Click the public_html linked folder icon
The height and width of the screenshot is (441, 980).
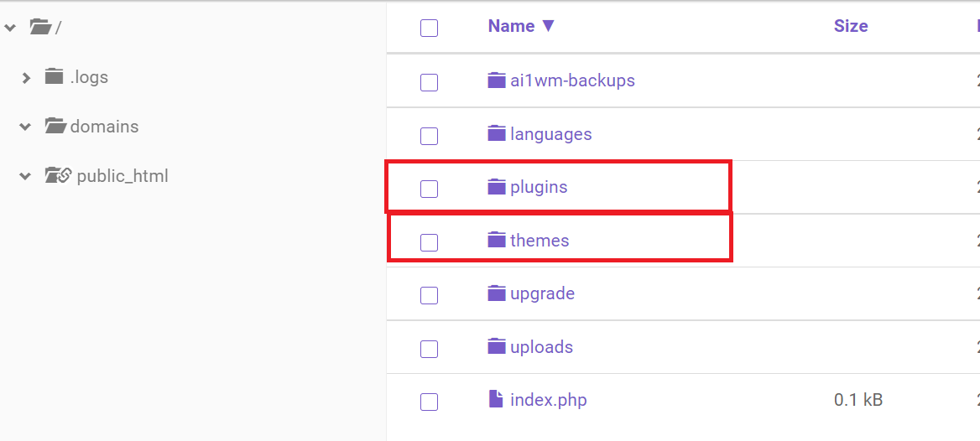point(57,176)
